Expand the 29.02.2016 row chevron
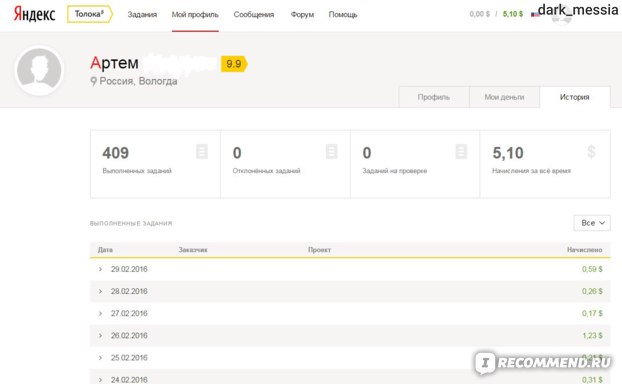The width and height of the screenshot is (622, 384). click(x=100, y=269)
